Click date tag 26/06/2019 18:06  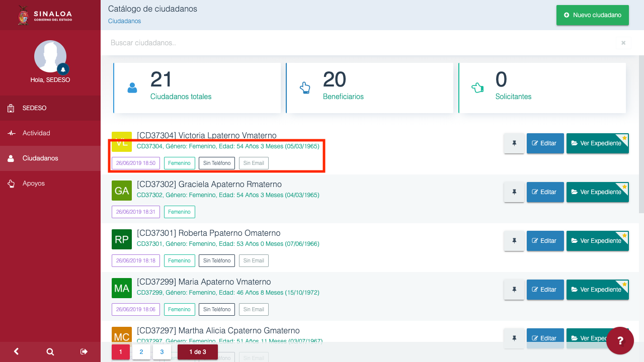tap(136, 309)
